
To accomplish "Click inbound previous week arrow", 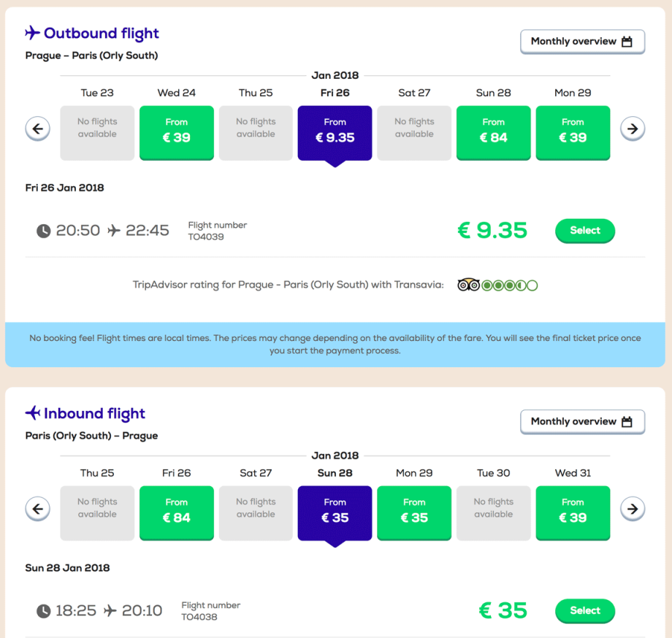I will pyautogui.click(x=38, y=509).
